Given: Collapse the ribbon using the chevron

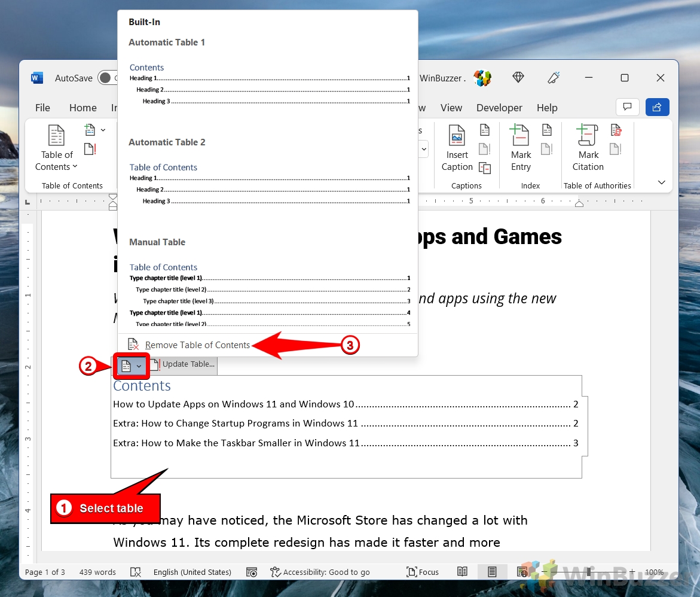Looking at the screenshot, I should pos(662,182).
